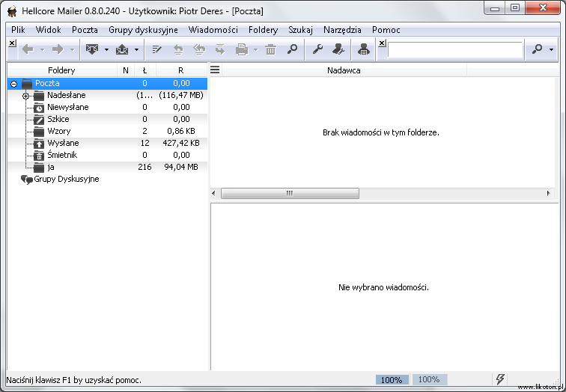Open the Back history dropdown arrow
The height and width of the screenshot is (392, 566).
point(42,50)
